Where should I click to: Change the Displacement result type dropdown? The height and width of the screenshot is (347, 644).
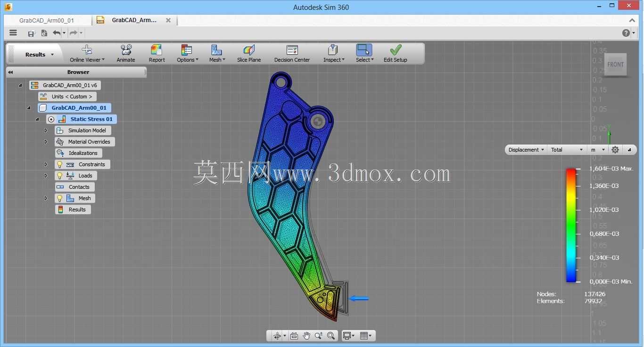(526, 150)
